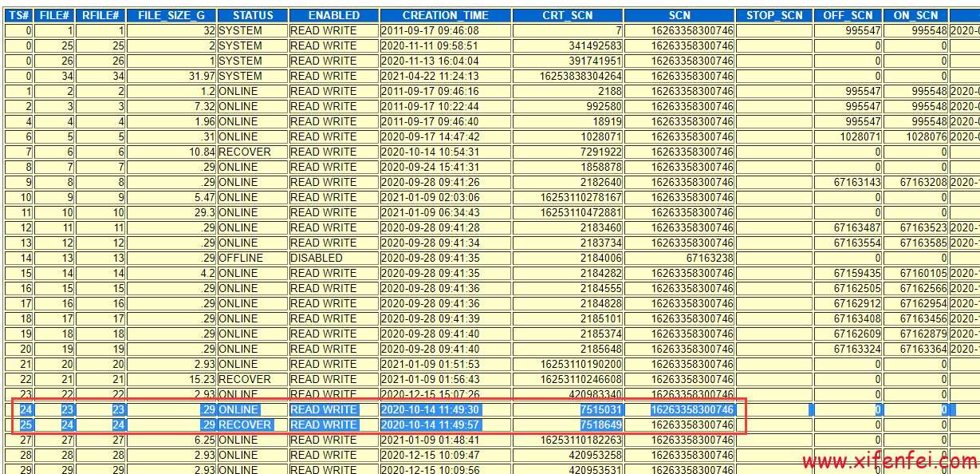Select highlighted CRT_SCN value 7518649
Viewport: 980px width, 474px height.
(x=600, y=425)
